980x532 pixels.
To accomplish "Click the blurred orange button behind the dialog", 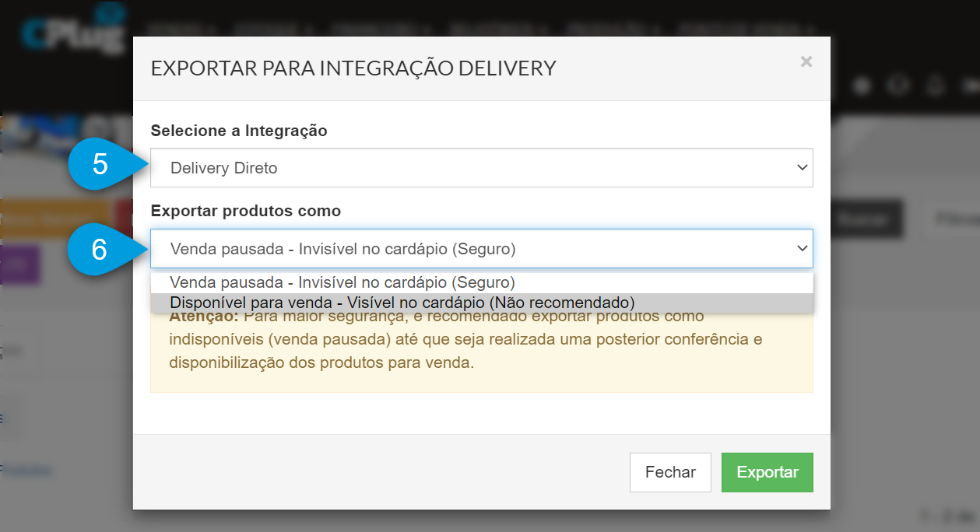I will pyautogui.click(x=54, y=220).
